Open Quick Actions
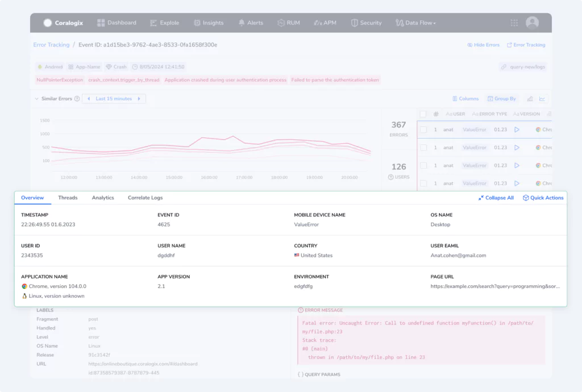The height and width of the screenshot is (392, 582). (543, 198)
